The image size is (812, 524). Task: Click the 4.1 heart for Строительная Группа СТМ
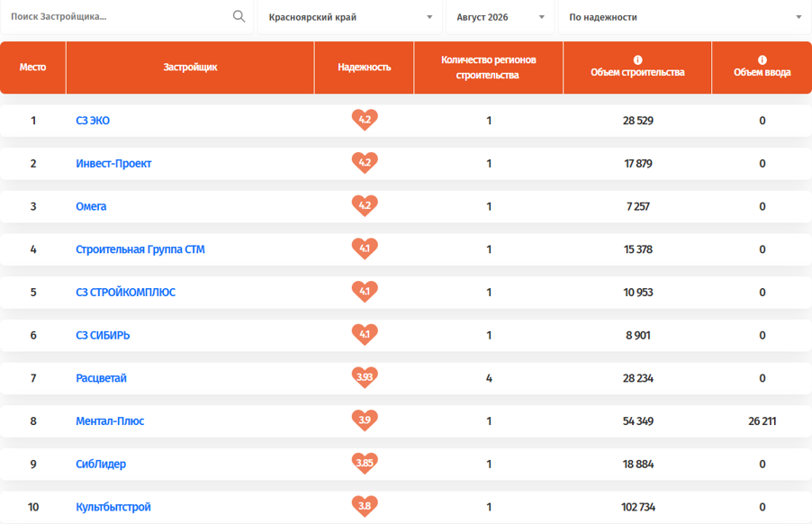click(x=365, y=249)
